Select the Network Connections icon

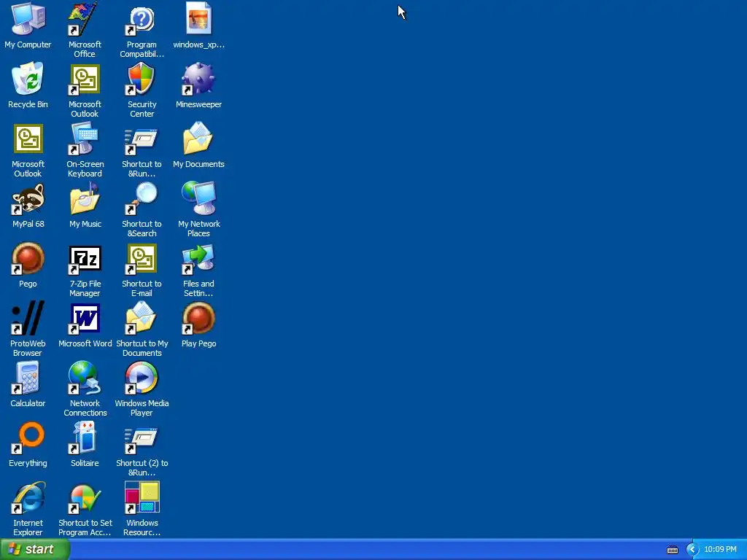(x=85, y=378)
